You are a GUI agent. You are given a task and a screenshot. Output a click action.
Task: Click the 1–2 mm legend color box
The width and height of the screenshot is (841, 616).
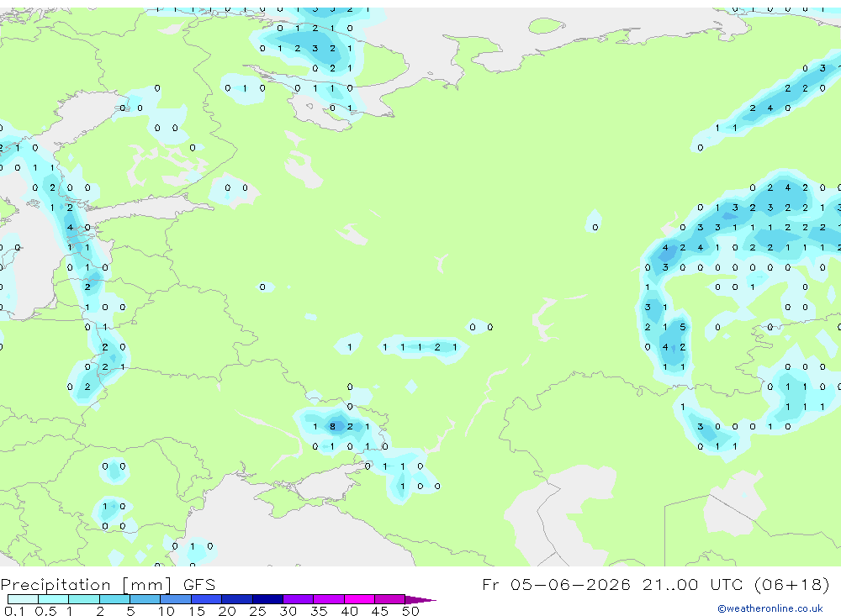(x=84, y=599)
